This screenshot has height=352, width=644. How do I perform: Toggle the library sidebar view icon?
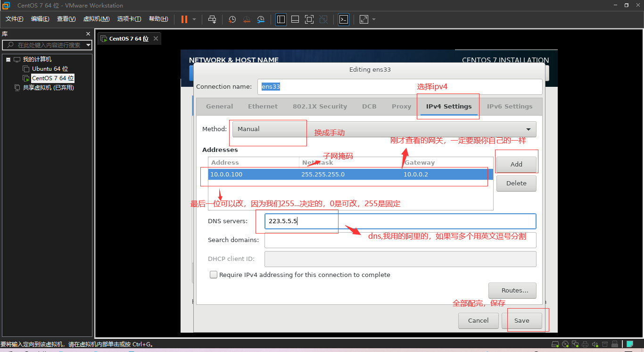(281, 19)
